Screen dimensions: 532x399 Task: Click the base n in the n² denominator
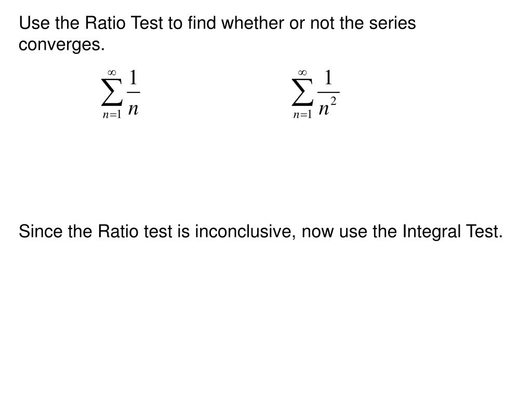[x=324, y=109]
